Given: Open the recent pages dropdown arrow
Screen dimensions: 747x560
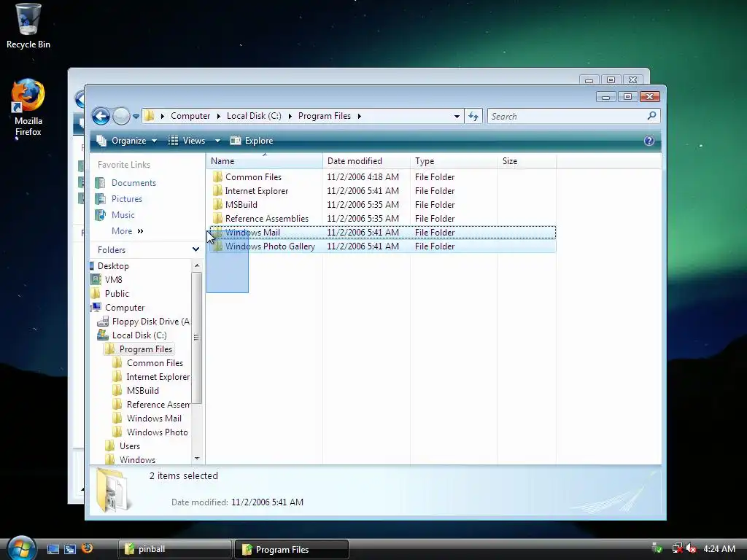Looking at the screenshot, I should pos(136,116).
